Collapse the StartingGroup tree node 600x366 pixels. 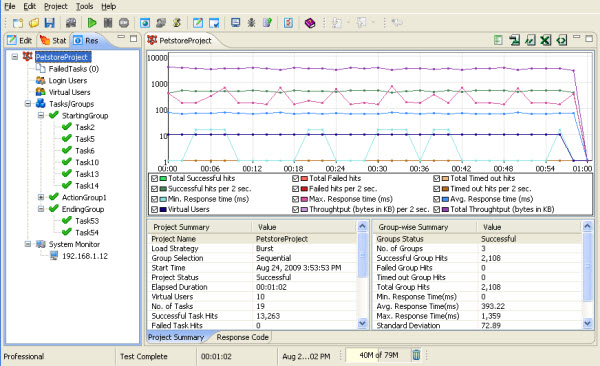(41, 115)
